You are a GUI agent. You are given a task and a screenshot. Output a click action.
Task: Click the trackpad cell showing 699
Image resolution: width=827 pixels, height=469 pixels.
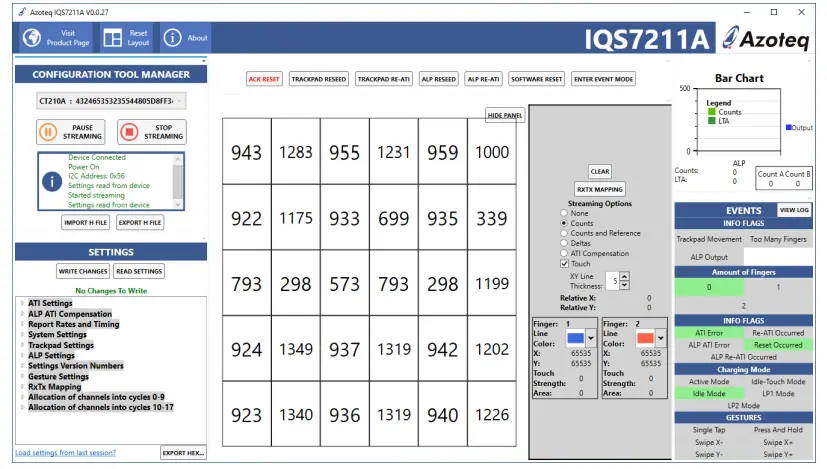393,217
